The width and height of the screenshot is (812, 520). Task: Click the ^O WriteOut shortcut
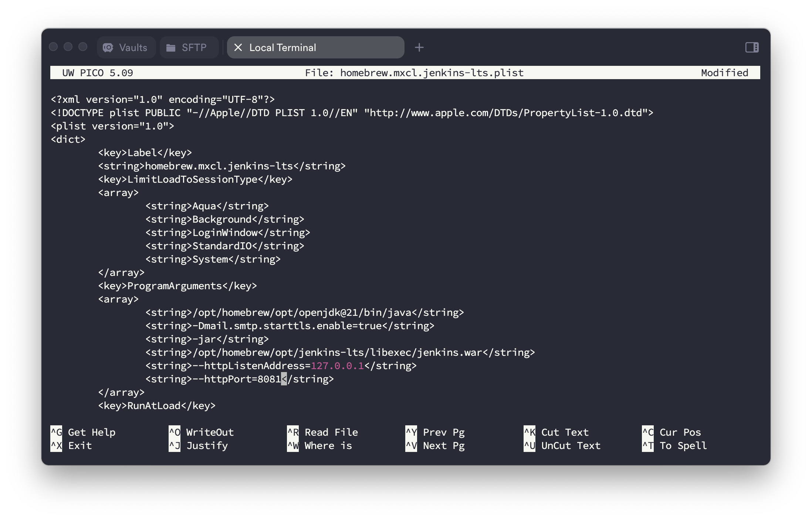click(202, 432)
